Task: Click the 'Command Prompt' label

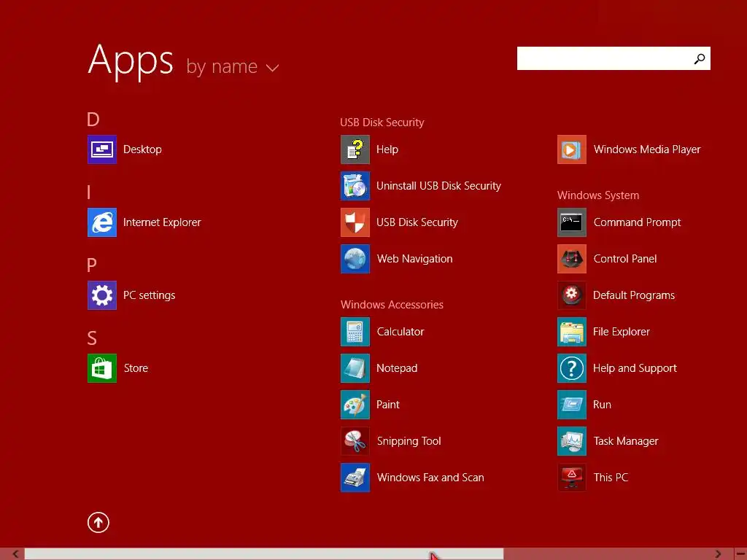Action: tap(637, 222)
